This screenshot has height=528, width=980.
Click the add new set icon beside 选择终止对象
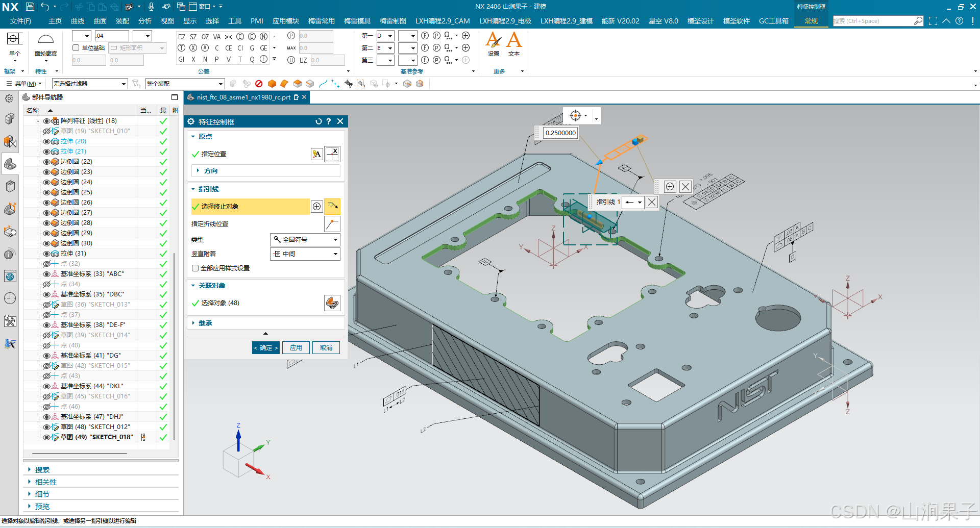click(x=317, y=206)
